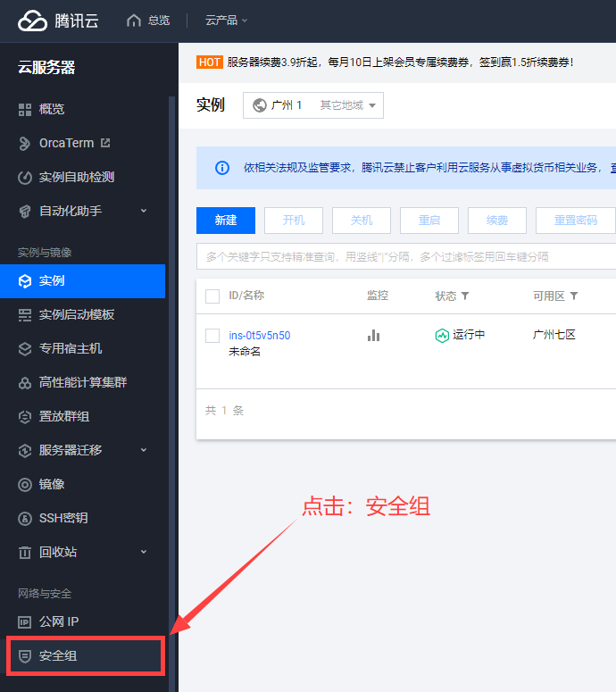Select 实例启动模板 in the sidebar
616x692 pixels.
pyautogui.click(x=76, y=314)
